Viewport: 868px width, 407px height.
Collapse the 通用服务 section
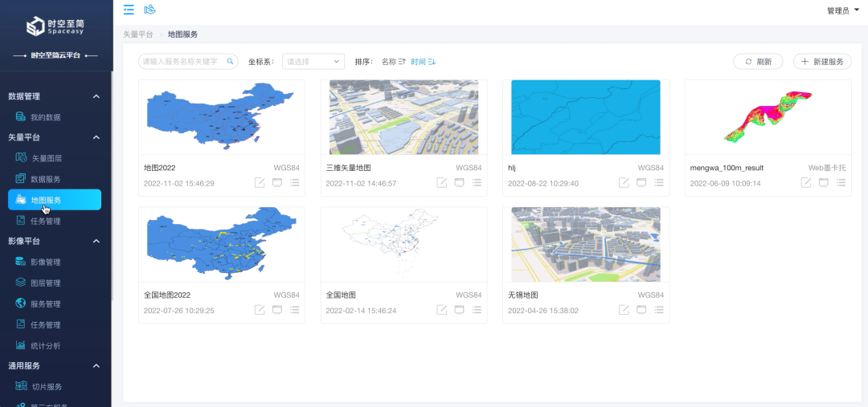tap(96, 365)
